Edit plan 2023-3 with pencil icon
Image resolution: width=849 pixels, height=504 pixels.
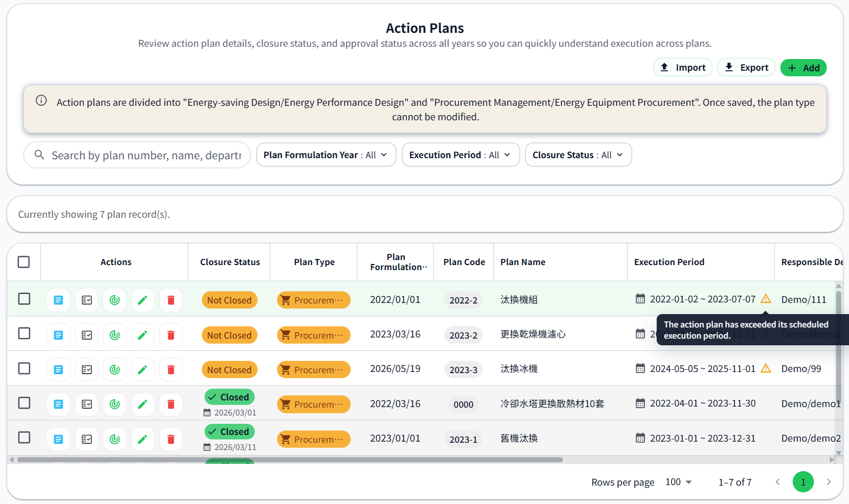click(x=143, y=370)
